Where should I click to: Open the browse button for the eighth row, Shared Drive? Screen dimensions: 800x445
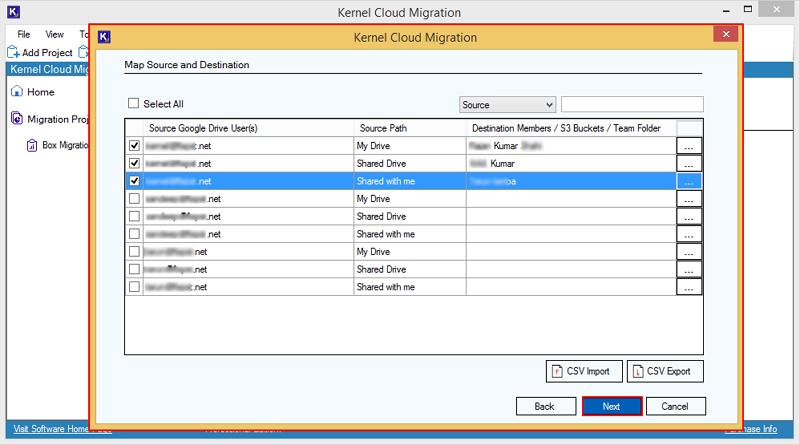click(689, 269)
